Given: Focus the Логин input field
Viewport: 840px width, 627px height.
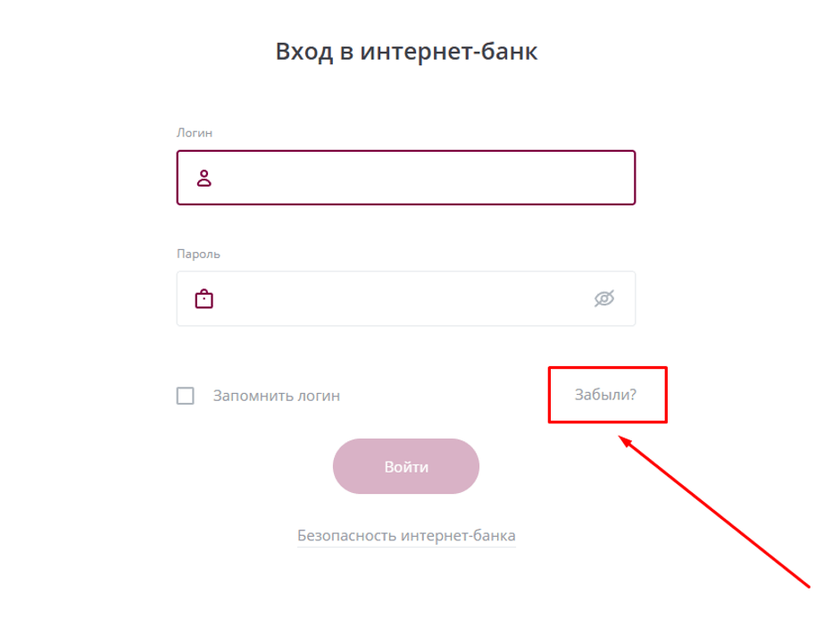Looking at the screenshot, I should pos(420,178).
